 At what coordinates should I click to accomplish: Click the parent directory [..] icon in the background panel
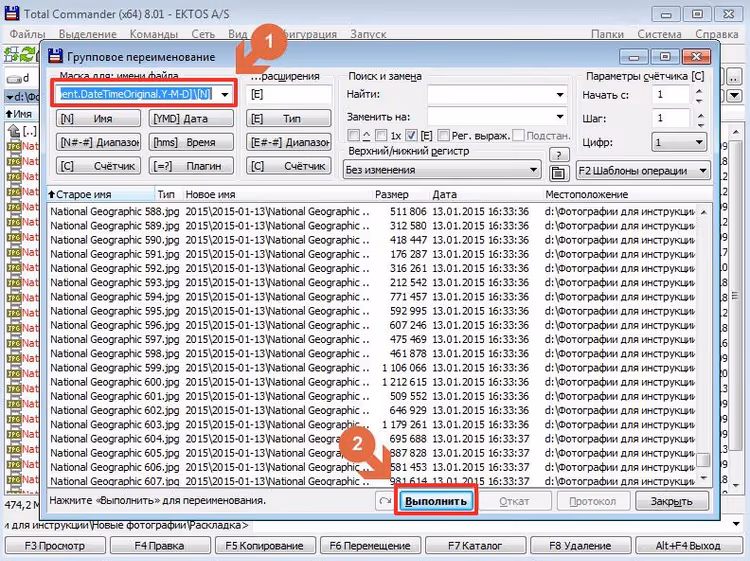[14, 130]
